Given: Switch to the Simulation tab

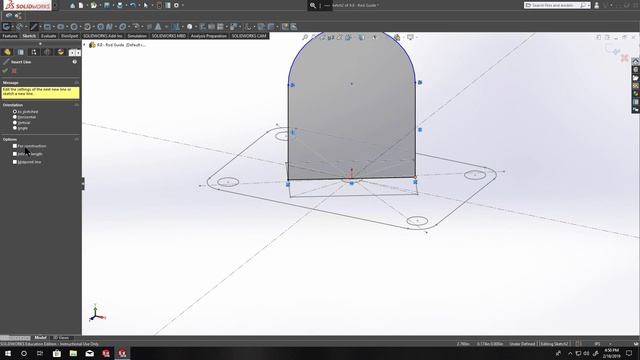Looking at the screenshot, I should (137, 36).
